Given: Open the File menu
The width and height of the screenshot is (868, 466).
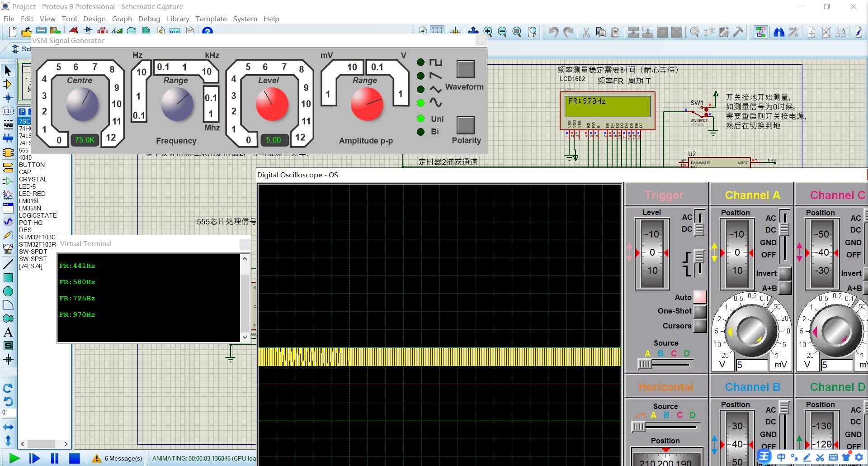Looking at the screenshot, I should [9, 19].
